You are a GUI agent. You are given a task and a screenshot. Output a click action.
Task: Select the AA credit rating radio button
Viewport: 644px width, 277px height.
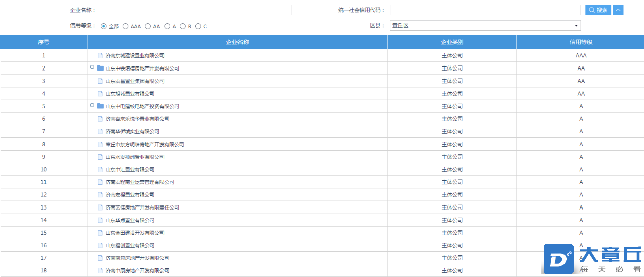pos(148,26)
